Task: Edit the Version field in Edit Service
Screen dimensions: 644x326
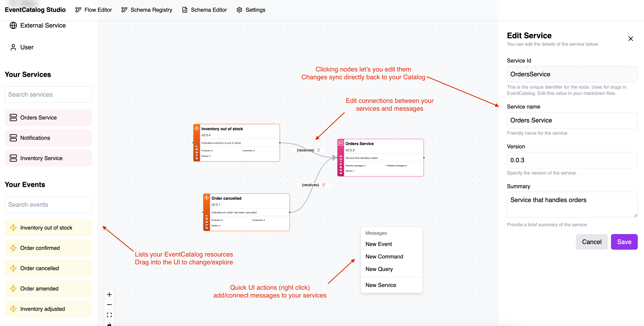Action: coord(572,160)
